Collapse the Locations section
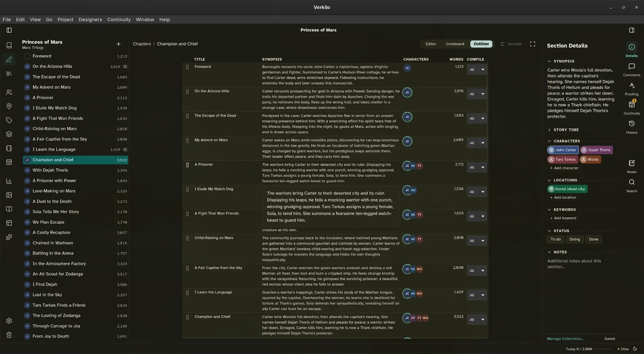The width and height of the screenshot is (644, 354). (x=549, y=181)
